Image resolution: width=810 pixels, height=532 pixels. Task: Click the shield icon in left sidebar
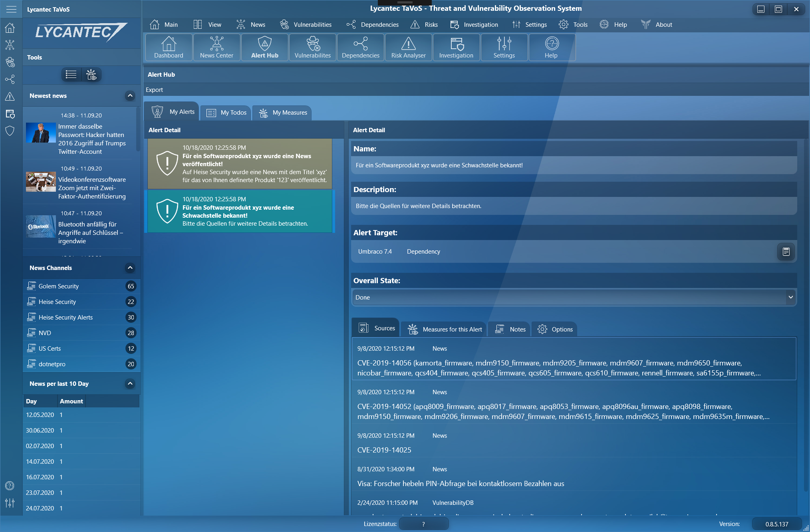coord(10,131)
